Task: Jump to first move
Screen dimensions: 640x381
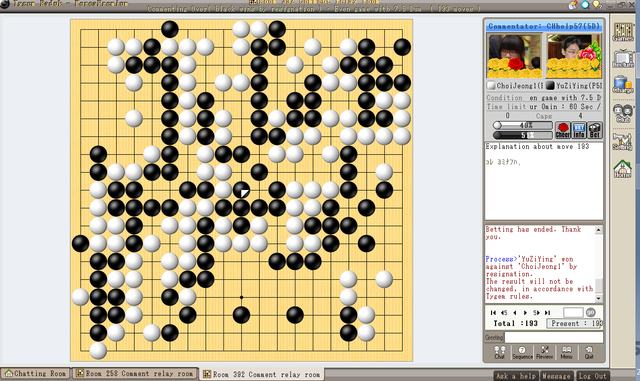Action: 493,312
